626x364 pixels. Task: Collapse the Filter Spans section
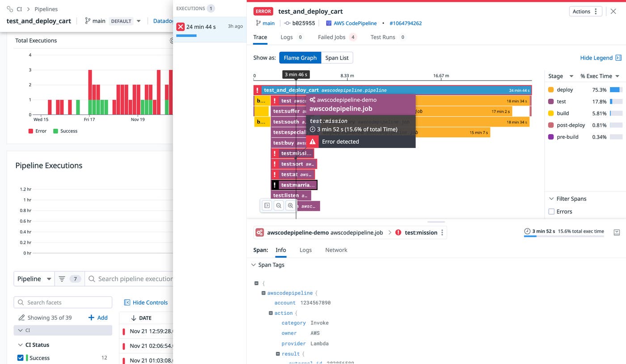point(551,199)
